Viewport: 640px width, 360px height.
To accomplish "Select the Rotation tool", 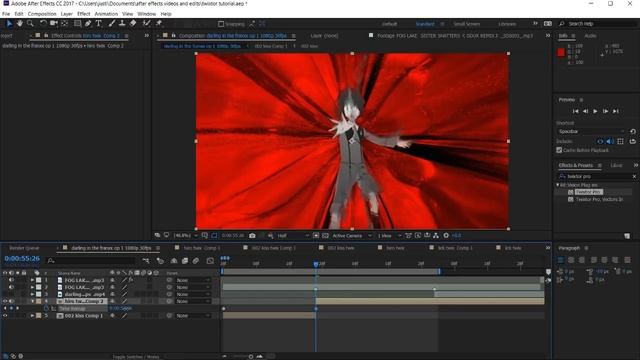I will [x=43, y=24].
